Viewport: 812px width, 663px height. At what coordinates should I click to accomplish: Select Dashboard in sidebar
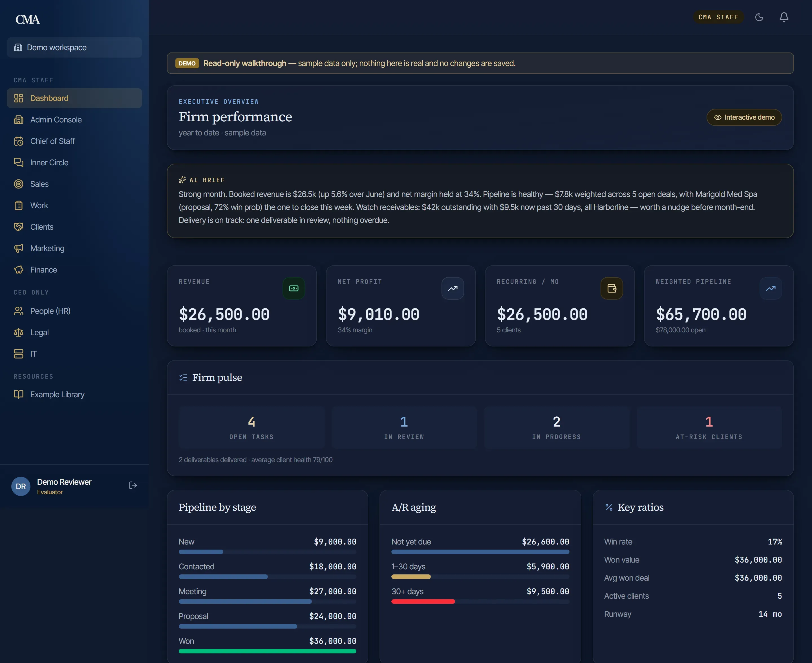coord(74,98)
